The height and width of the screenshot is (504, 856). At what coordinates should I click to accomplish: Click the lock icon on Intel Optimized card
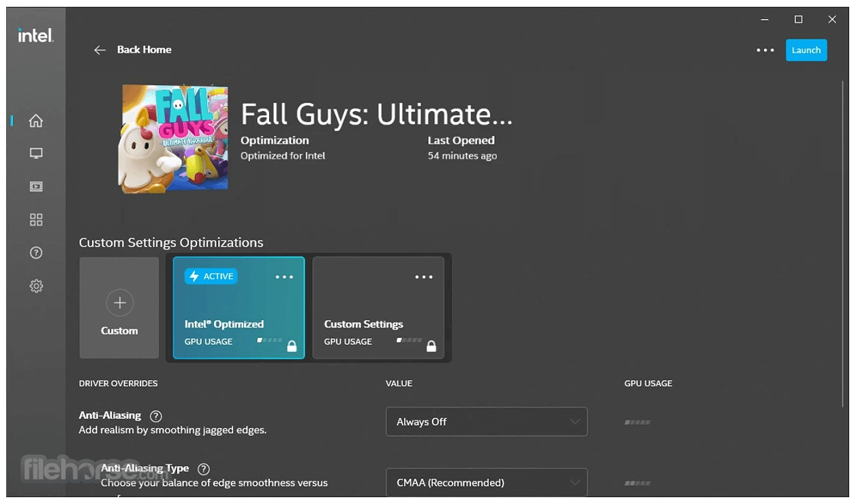(x=292, y=346)
